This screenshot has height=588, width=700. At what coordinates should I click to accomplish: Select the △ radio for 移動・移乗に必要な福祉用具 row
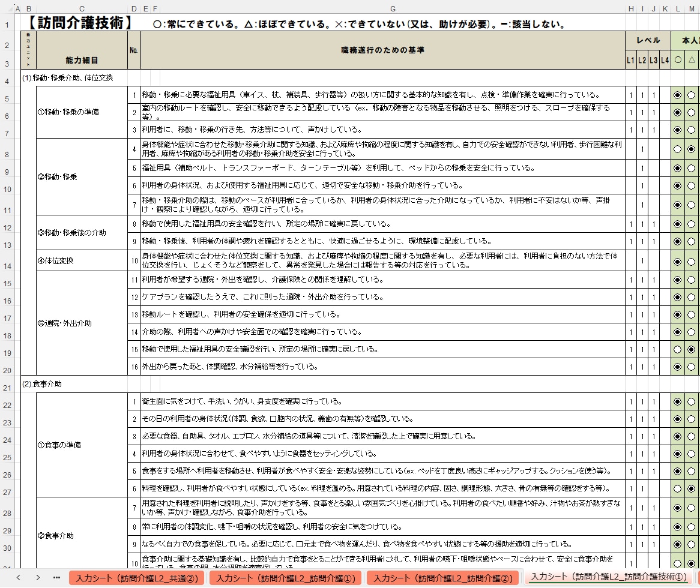tap(691, 95)
